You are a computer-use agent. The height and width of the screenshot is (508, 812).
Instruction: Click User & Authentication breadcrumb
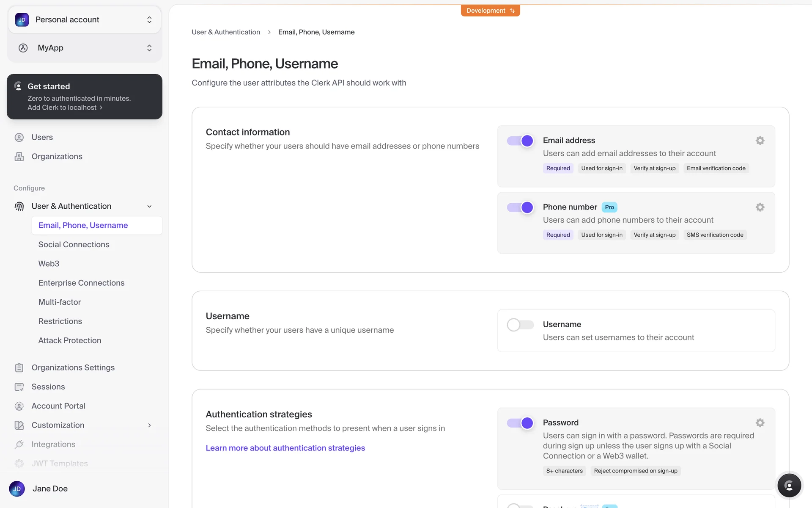(x=226, y=32)
